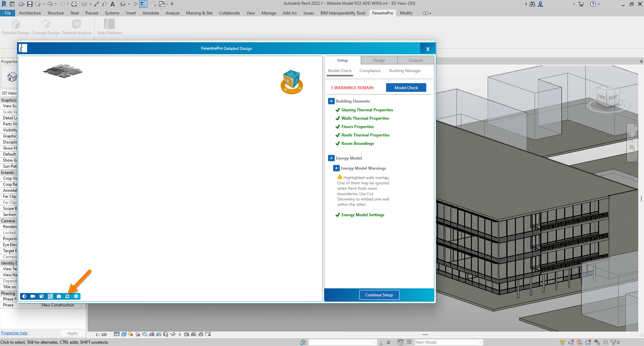The height and width of the screenshot is (346, 644).
Task: Toggle Crop View icon in view control bar
Action: click(152, 334)
